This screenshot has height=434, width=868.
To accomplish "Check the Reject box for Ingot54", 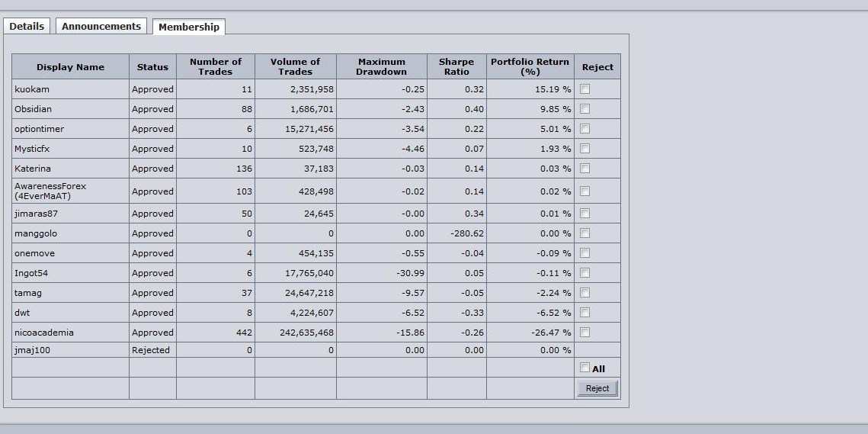I will (x=585, y=273).
